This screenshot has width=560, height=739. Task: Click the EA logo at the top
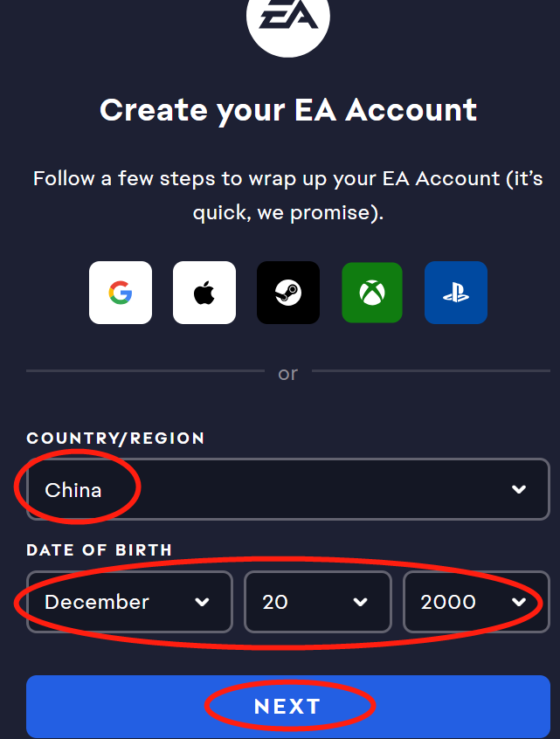(288, 19)
